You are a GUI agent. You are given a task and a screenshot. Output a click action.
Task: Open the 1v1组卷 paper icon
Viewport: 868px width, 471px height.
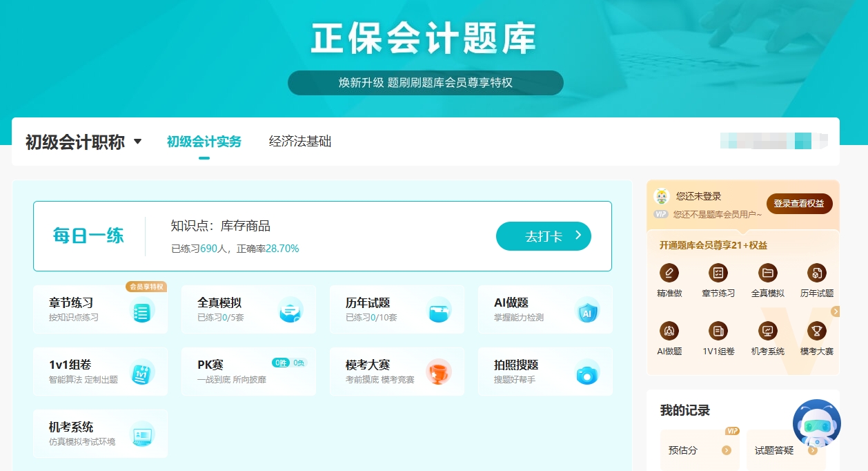pyautogui.click(x=142, y=373)
